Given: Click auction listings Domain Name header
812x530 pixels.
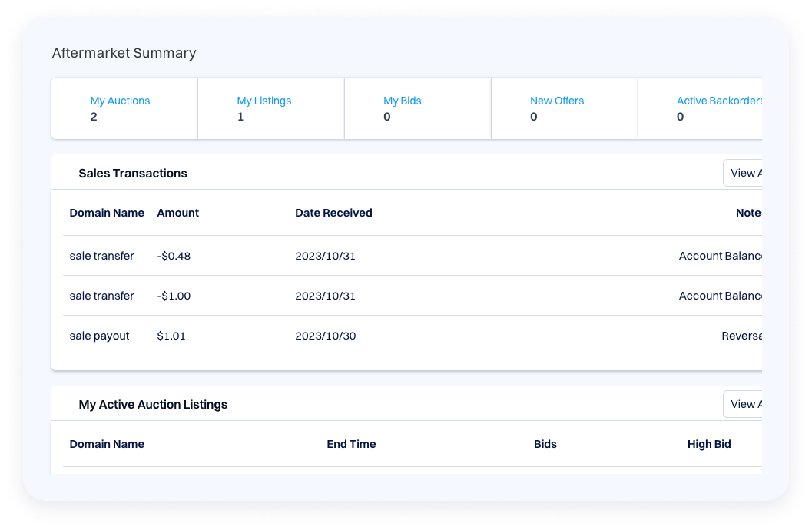Looking at the screenshot, I should click(107, 444).
